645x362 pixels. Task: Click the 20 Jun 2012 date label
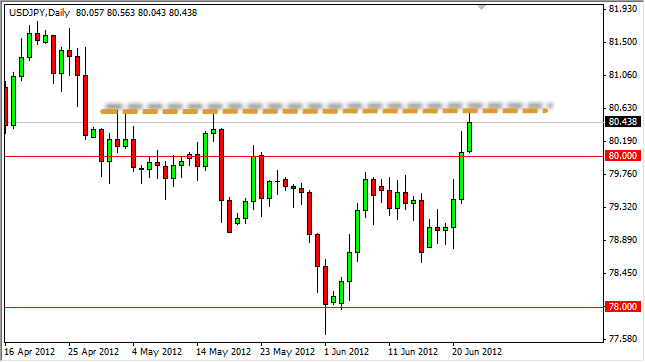477,352
